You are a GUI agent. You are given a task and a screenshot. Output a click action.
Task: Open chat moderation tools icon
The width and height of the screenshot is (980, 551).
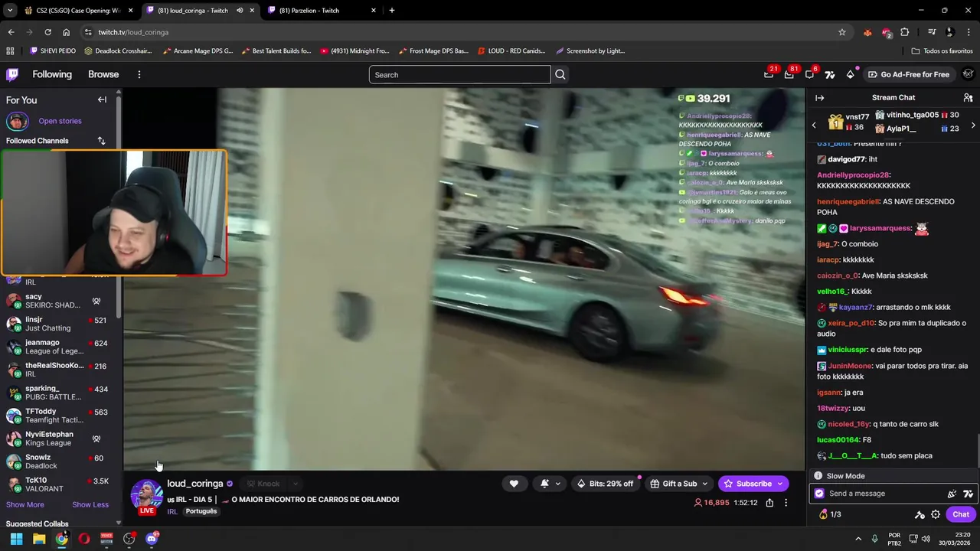coord(920,514)
